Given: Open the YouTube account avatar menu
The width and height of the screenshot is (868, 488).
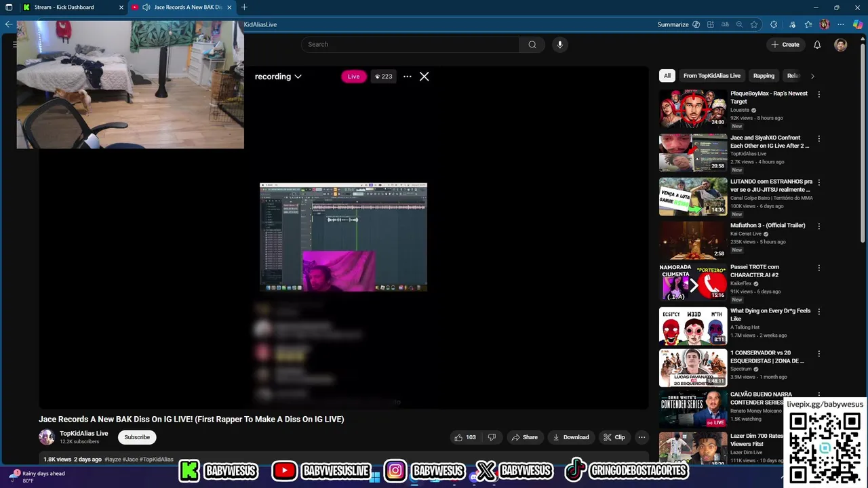Looking at the screenshot, I should [x=841, y=45].
